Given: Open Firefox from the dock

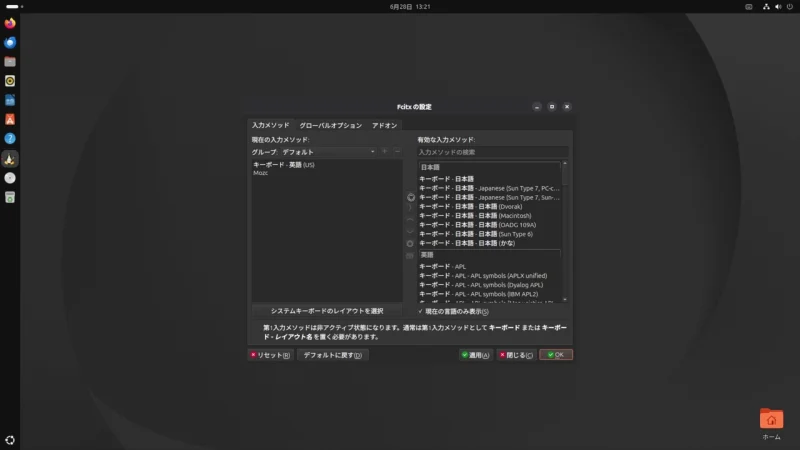Looking at the screenshot, I should point(10,23).
